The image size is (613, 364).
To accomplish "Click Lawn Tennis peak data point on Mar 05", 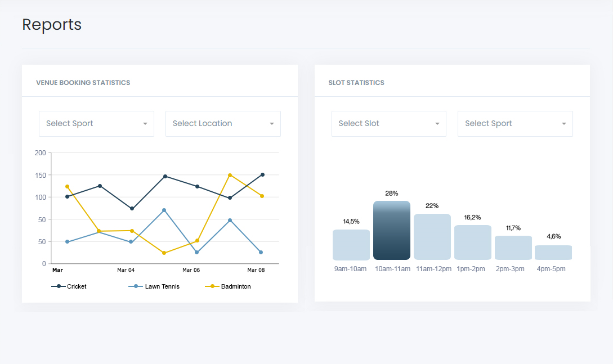I will tap(164, 210).
